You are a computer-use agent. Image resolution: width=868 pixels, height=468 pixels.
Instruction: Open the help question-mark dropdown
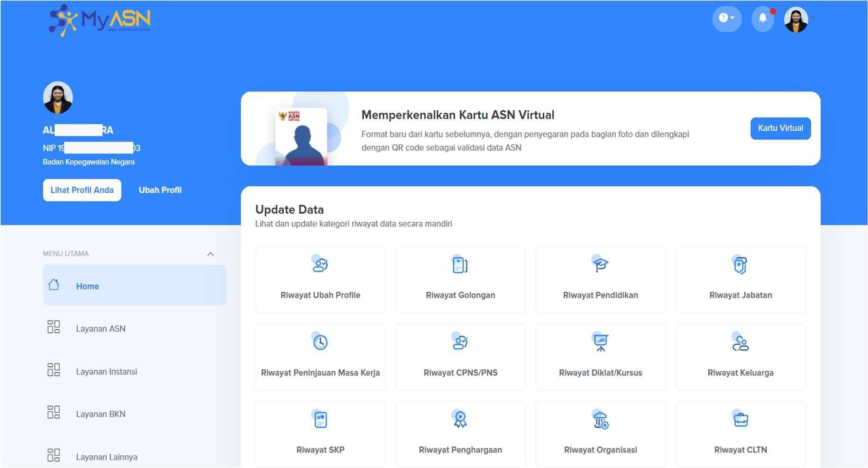(726, 19)
